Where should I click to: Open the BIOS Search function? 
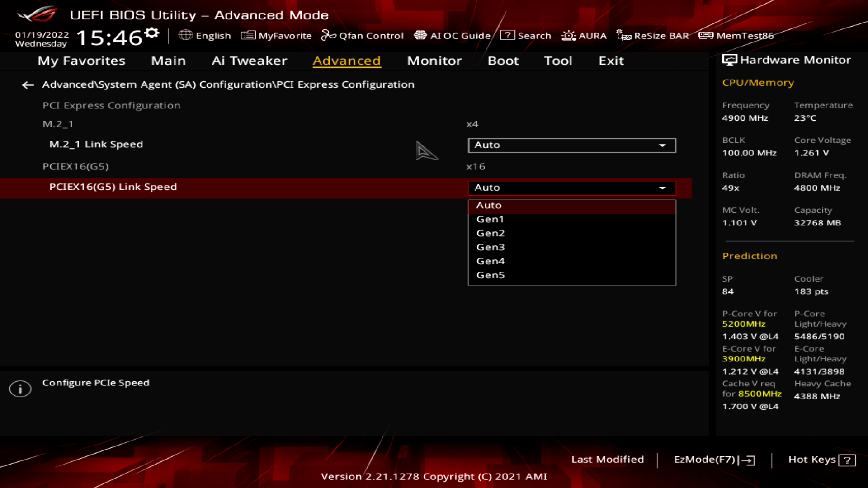coord(527,35)
